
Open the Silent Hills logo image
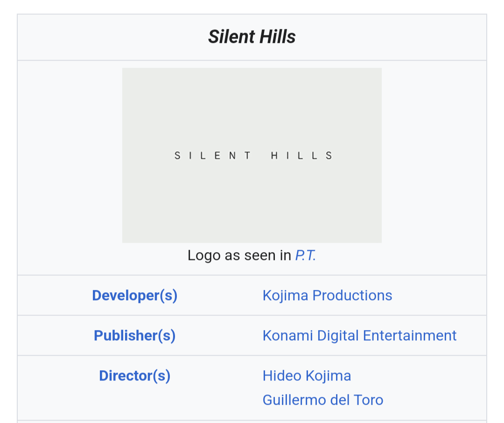coord(252,155)
